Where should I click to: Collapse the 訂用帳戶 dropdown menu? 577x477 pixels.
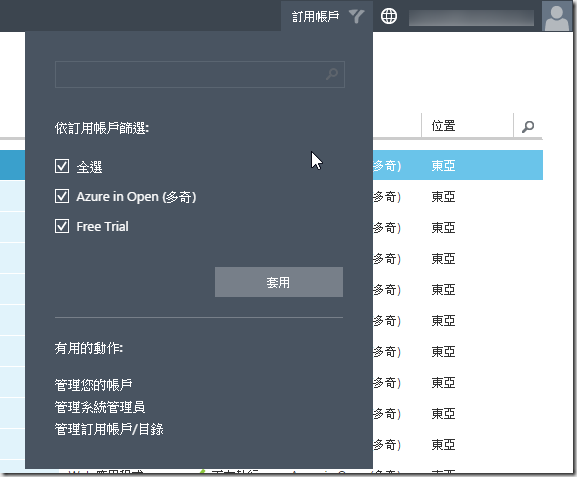click(327, 16)
